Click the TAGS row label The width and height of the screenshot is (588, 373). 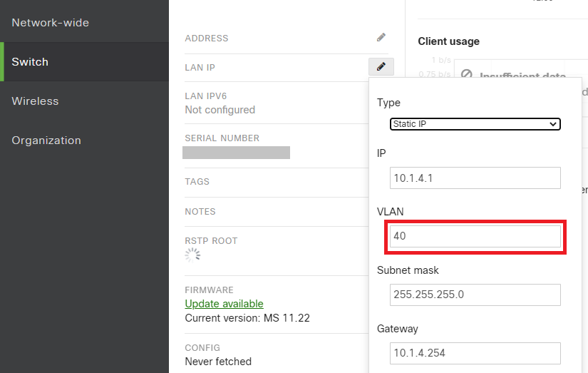[x=197, y=182]
